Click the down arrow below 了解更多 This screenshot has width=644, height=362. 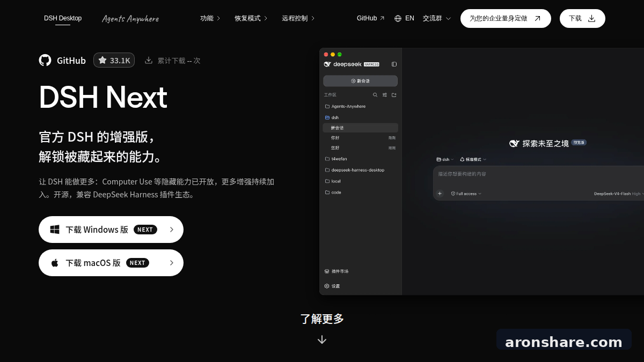(322, 339)
